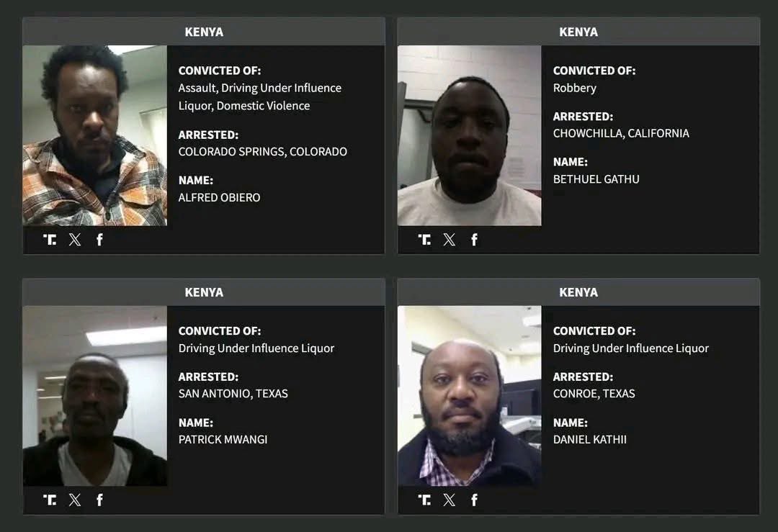
Task: Share Patrick Mwangi card on Facebook
Action: [x=99, y=500]
